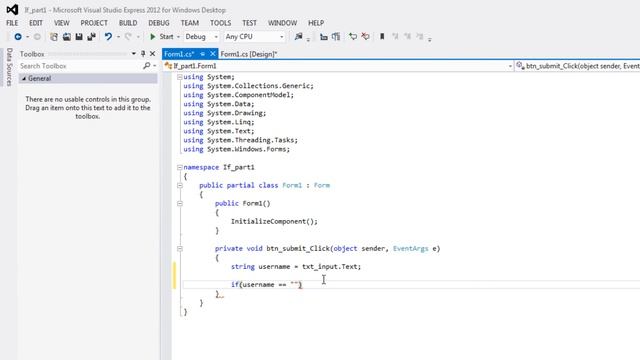Open the Navigate Backward history dropdown arrow
Image resolution: width=640 pixels, height=360 pixels.
tap(27, 37)
